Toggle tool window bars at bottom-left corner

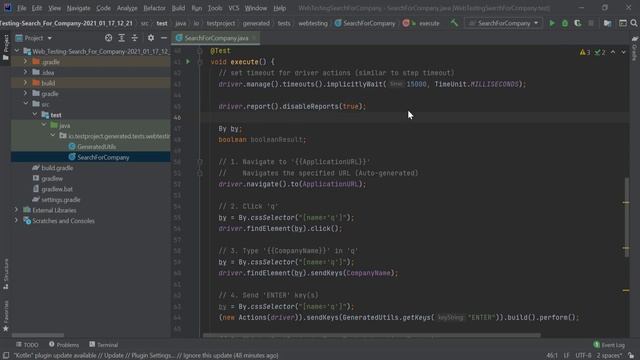6,356
